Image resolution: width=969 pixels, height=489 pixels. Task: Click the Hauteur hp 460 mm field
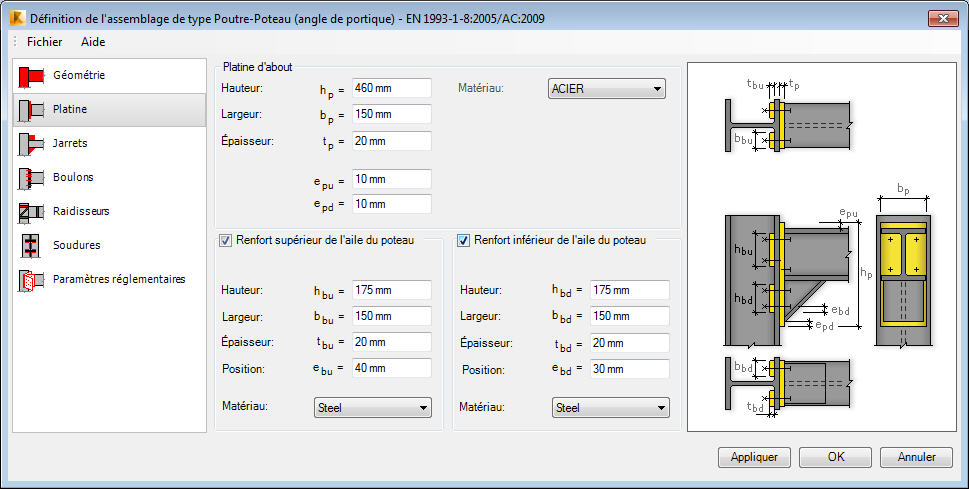[392, 88]
